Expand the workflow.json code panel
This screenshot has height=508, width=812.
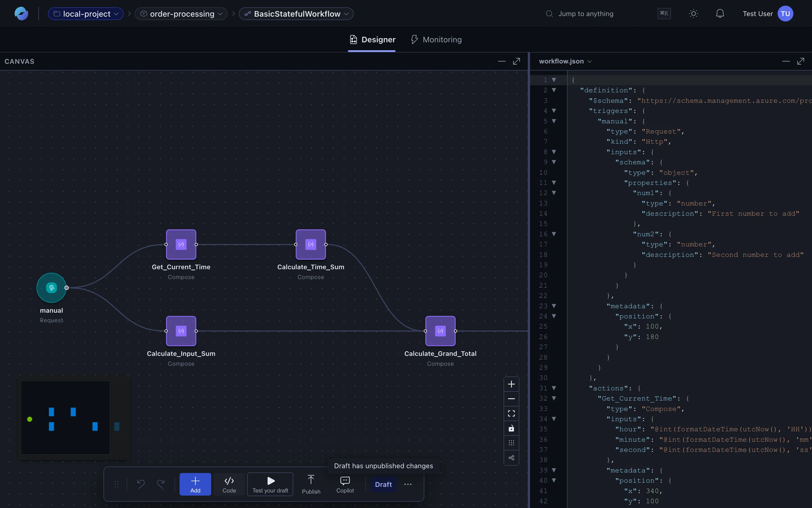pos(801,61)
